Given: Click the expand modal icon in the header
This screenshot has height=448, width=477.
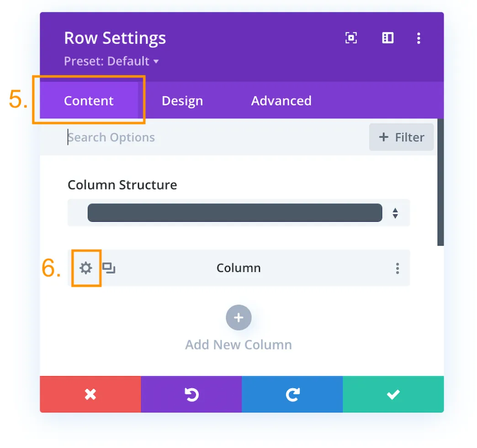Looking at the screenshot, I should [351, 38].
